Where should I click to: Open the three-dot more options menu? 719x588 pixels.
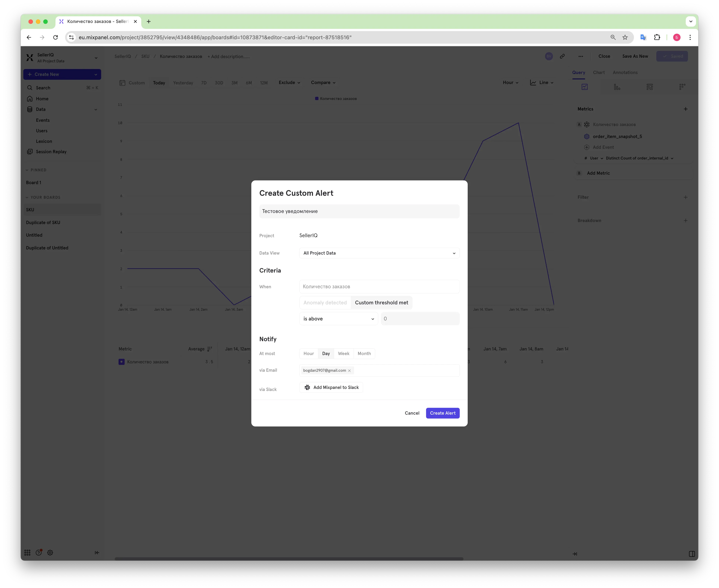[x=580, y=56]
